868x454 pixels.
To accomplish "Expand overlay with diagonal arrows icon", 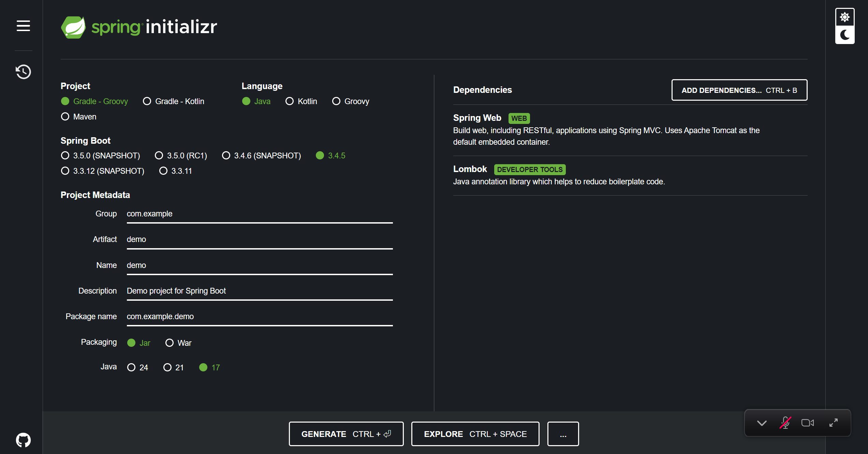I will [x=833, y=423].
